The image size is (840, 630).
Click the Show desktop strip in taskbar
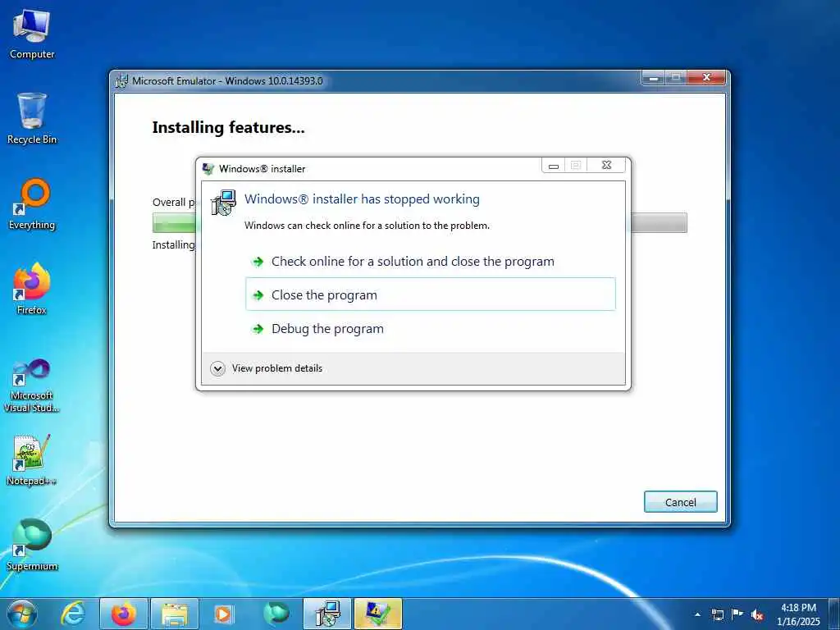click(x=834, y=614)
